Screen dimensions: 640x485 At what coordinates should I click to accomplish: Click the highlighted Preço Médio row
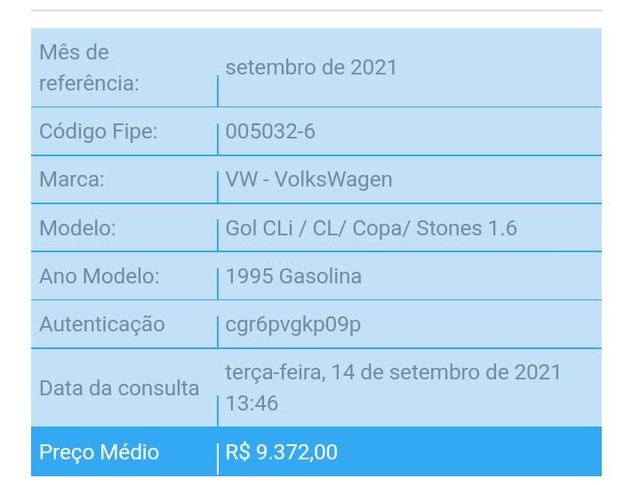click(x=316, y=452)
